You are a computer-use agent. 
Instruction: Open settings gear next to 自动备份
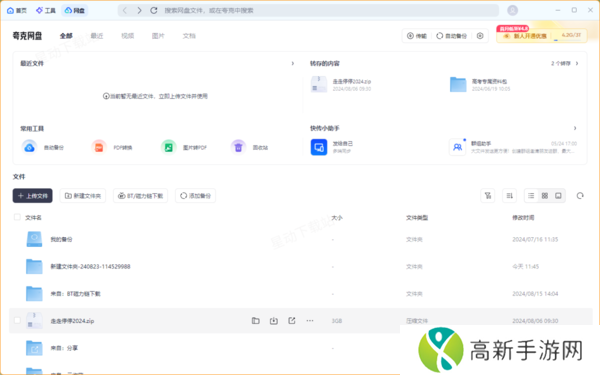pyautogui.click(x=480, y=36)
